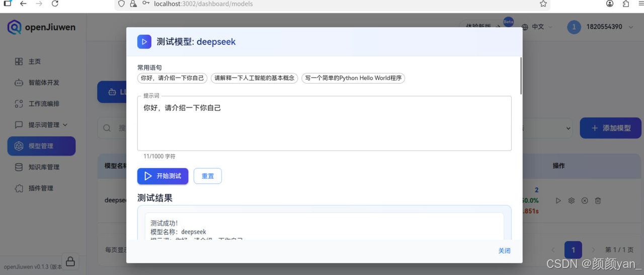Open the browser account profile icon
644x275 pixels.
(610, 4)
